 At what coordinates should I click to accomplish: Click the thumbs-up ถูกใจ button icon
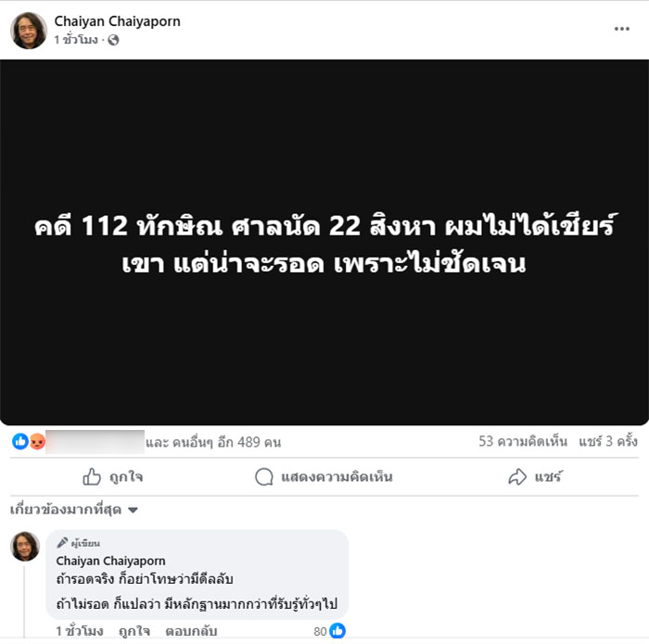(x=92, y=476)
